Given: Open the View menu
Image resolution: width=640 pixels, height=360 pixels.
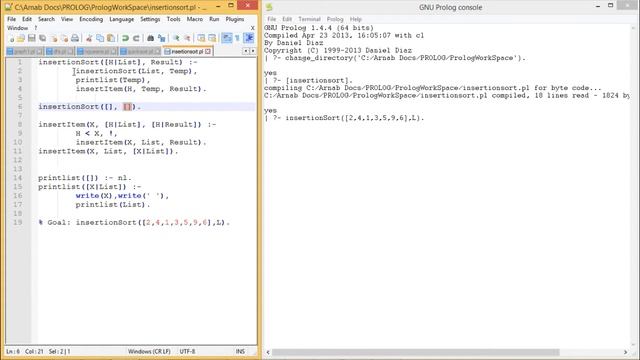Looking at the screenshot, I should 67,19.
